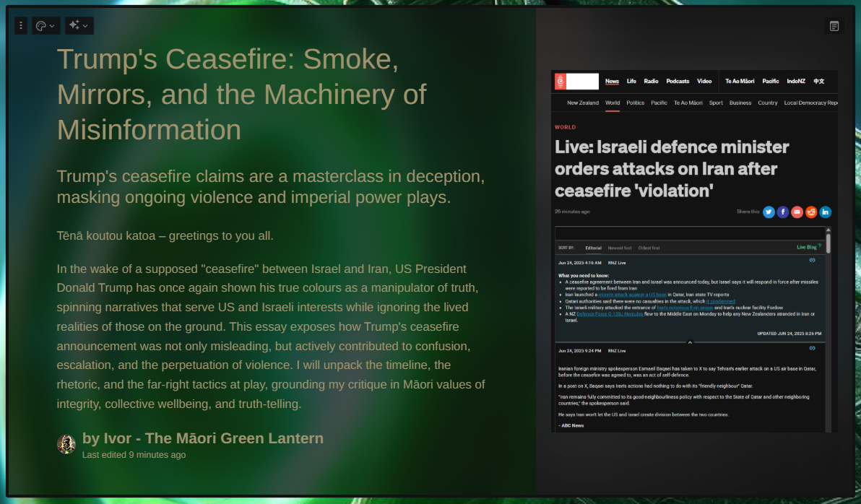Copy permalink icon for the 4:16 AM post
The image size is (861, 504).
point(812,260)
